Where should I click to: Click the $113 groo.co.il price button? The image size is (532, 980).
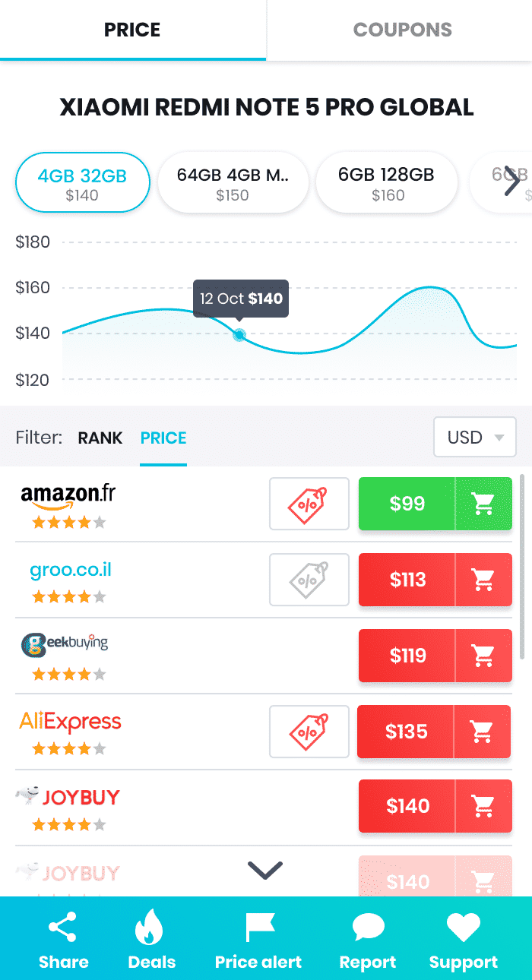tap(407, 580)
